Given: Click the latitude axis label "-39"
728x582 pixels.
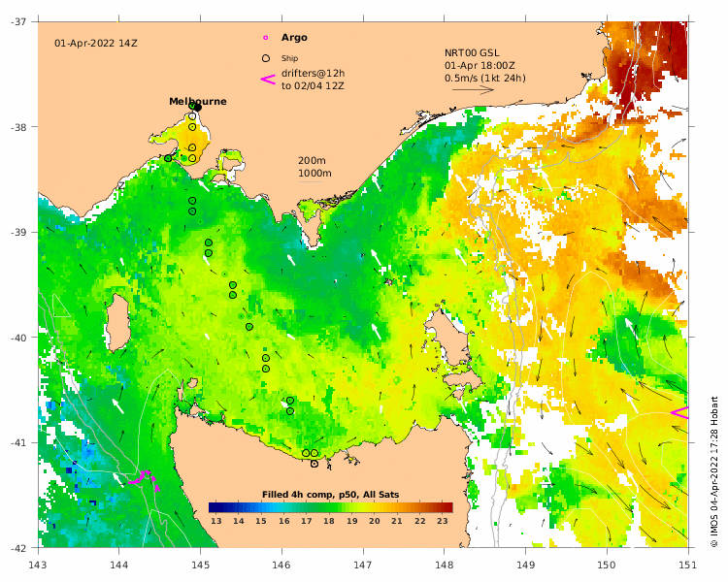Looking at the screenshot, I should [19, 232].
